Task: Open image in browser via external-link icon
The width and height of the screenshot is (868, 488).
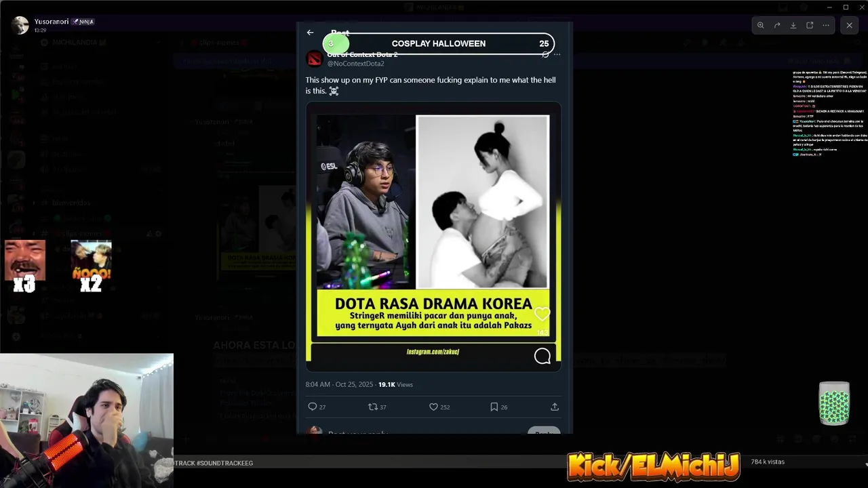Action: pyautogui.click(x=810, y=25)
